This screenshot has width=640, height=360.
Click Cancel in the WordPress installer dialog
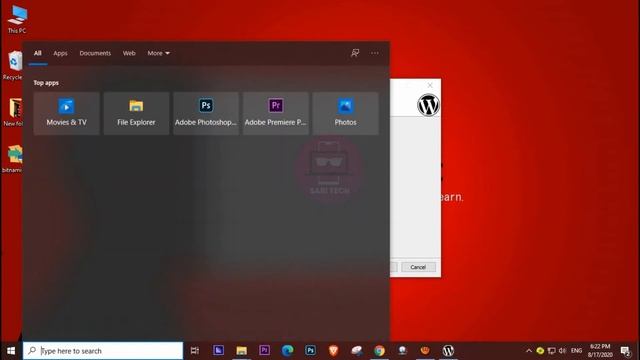418,267
